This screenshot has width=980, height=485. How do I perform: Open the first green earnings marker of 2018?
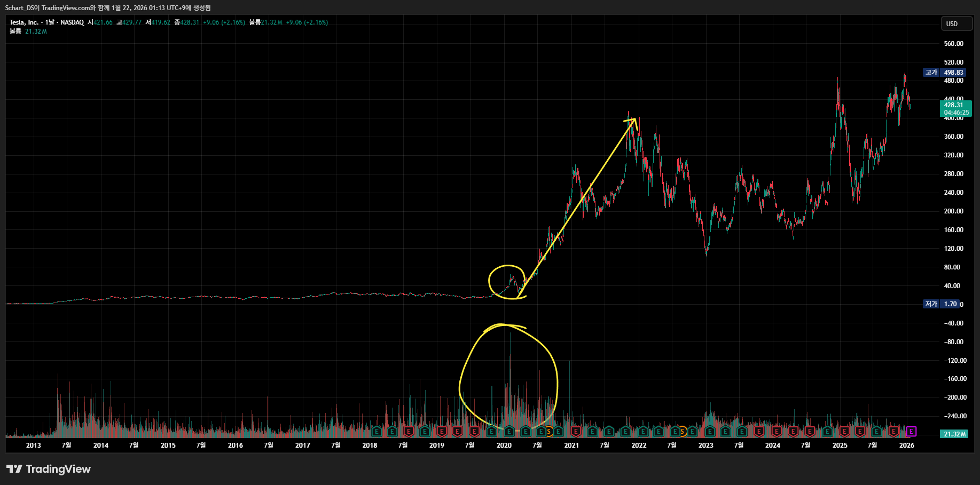[x=377, y=432]
